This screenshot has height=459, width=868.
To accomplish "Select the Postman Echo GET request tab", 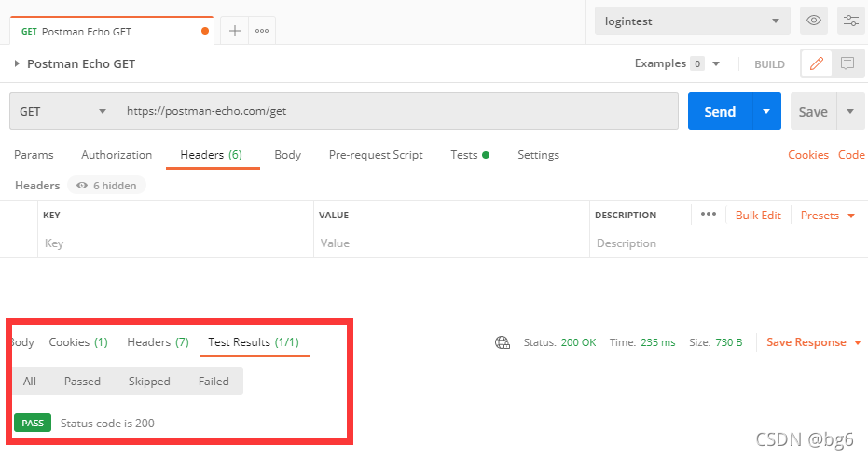I will 111,31.
